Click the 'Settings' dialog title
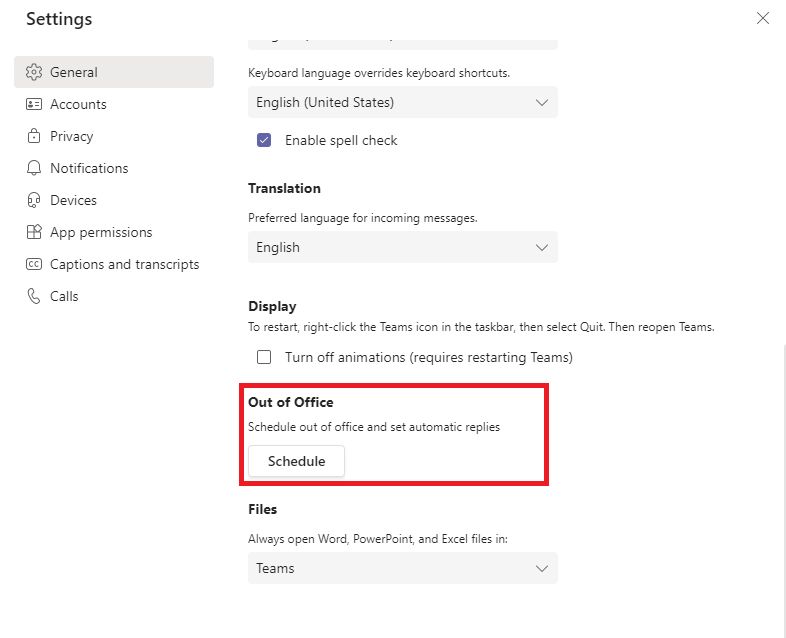The width and height of the screenshot is (786, 638). (59, 19)
